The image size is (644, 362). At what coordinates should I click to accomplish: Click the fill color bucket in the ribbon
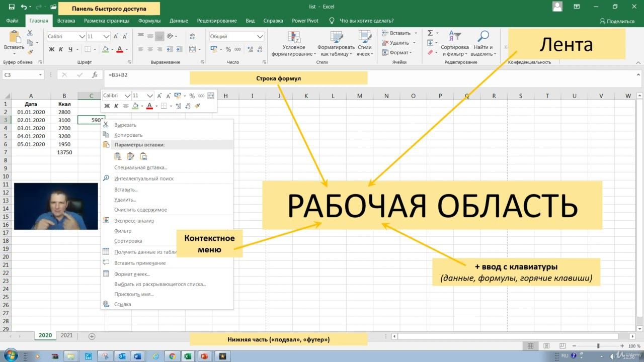point(105,49)
